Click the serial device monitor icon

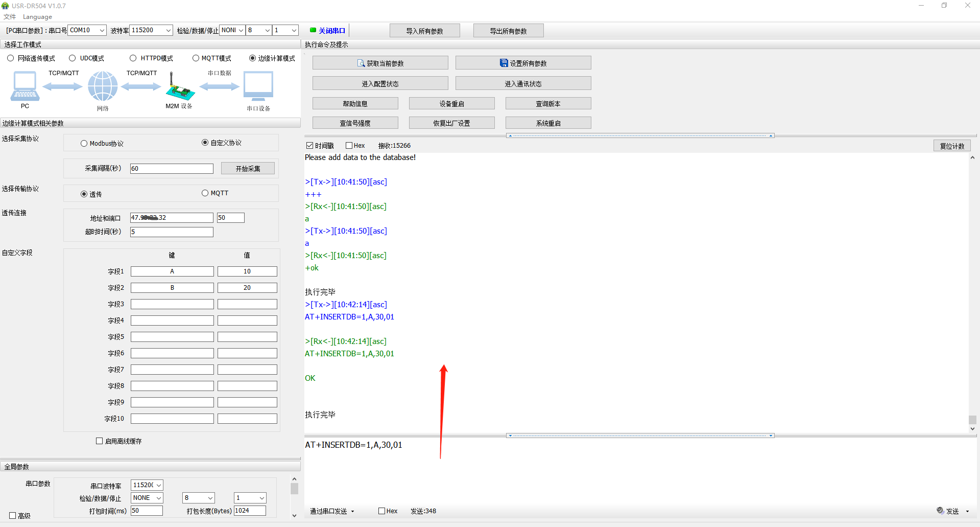[x=258, y=86]
